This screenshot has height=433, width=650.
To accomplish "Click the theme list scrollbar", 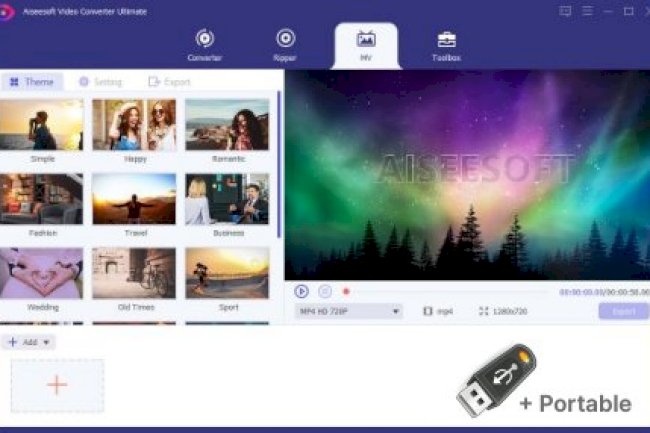I will point(279,164).
